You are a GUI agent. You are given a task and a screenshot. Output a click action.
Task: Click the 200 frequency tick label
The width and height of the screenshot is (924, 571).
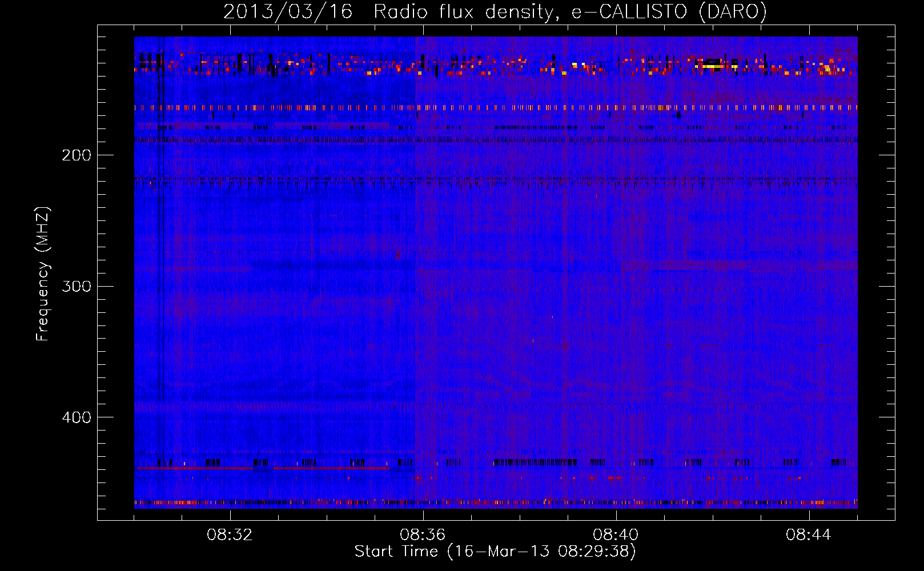76,155
